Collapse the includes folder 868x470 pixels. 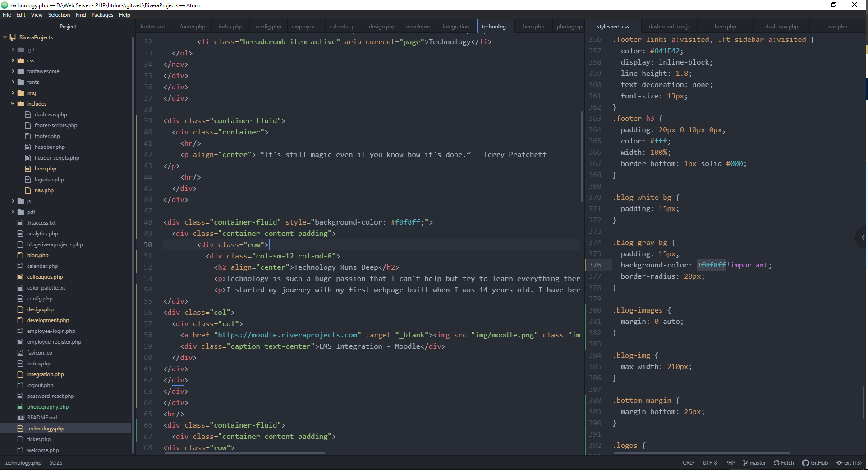click(13, 104)
